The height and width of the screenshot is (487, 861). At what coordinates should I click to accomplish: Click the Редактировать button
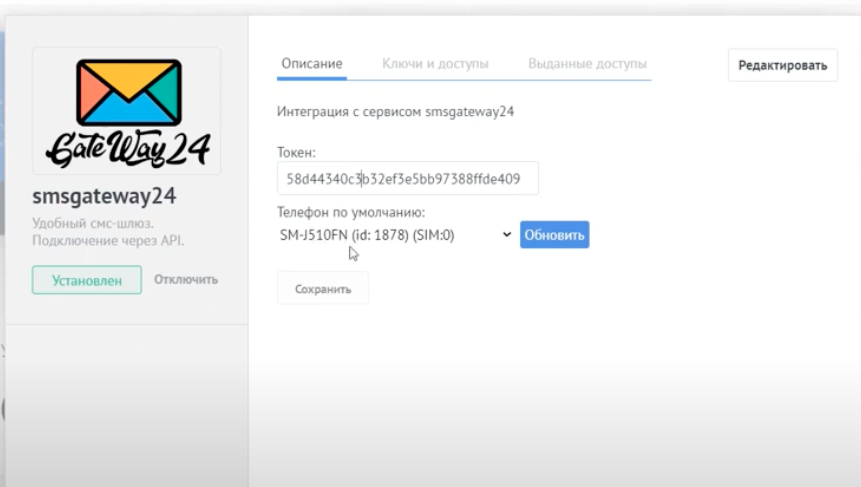point(782,65)
